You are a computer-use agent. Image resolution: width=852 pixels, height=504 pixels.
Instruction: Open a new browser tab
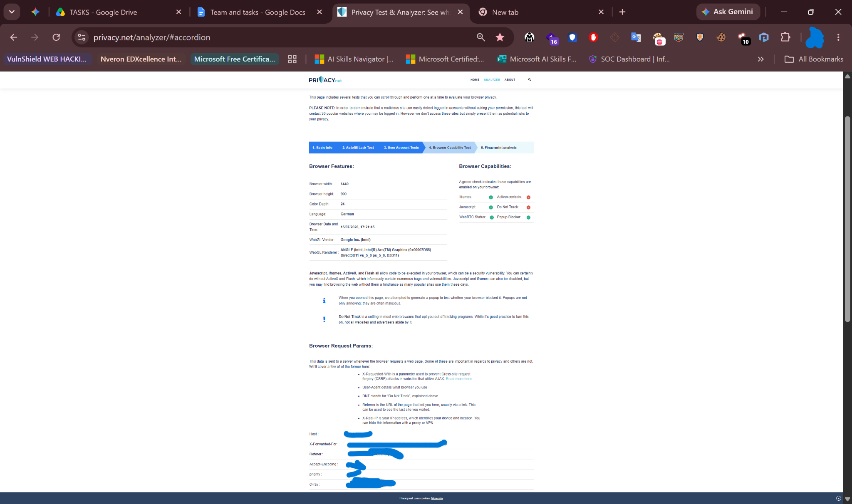coord(622,12)
